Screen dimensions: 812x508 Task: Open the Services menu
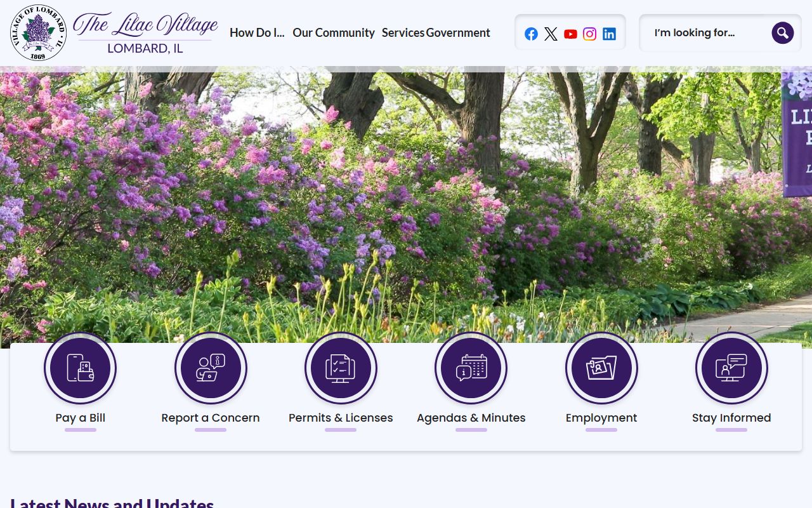tap(403, 32)
